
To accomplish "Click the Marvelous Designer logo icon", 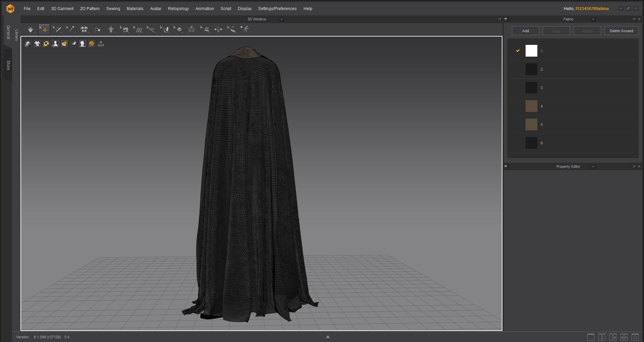I will [10, 9].
